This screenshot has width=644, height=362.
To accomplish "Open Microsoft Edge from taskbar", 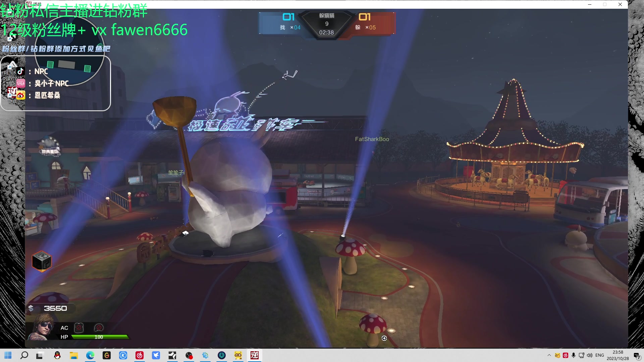I will click(x=90, y=355).
